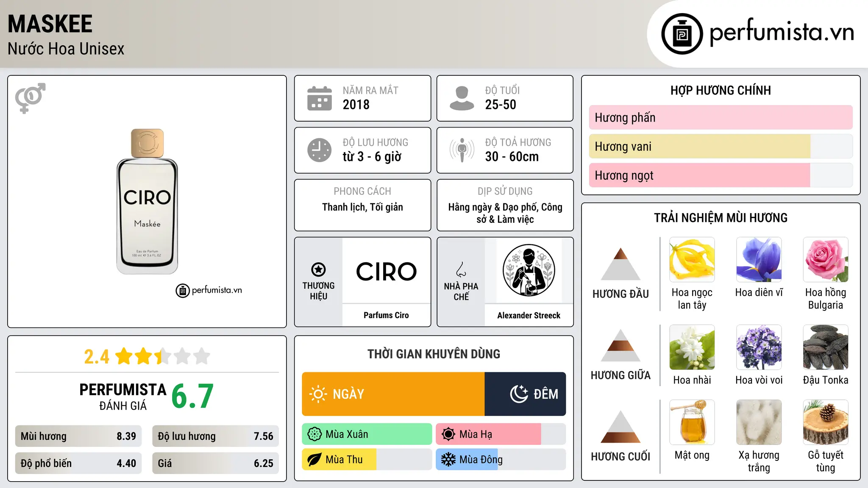Click the Mùi hương 8.39 score row

(78, 436)
